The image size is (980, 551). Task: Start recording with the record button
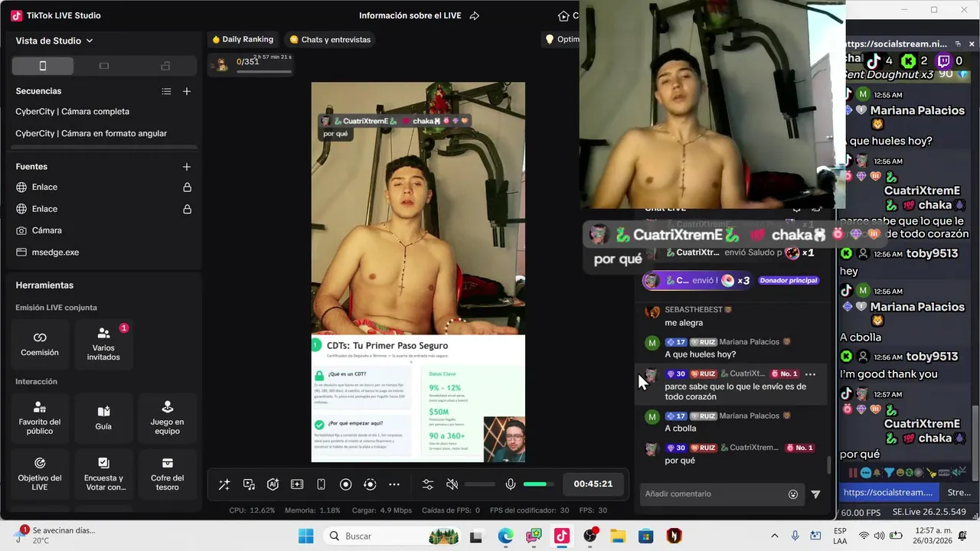345,484
